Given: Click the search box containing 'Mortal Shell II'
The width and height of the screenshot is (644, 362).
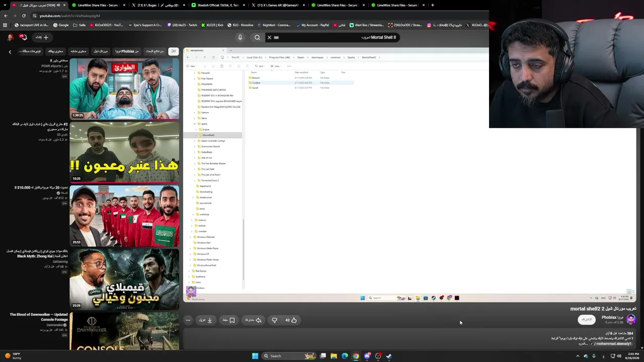Looking at the screenshot, I should click(x=333, y=37).
